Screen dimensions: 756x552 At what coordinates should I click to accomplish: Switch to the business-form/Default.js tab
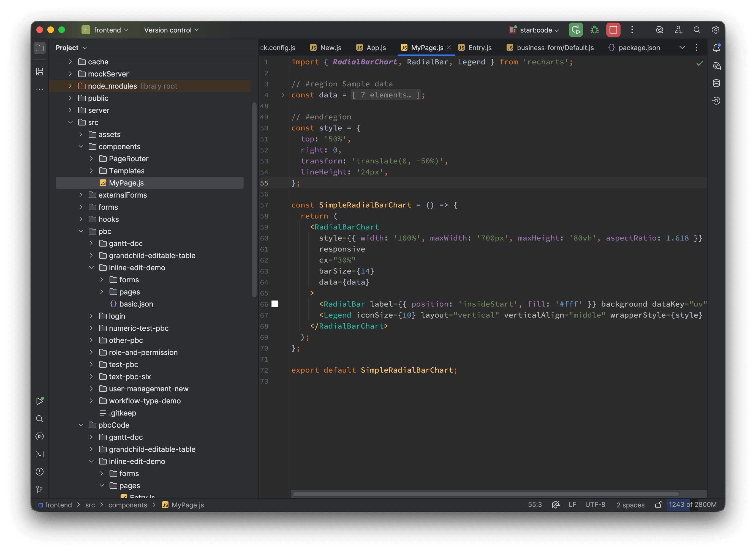coord(550,47)
